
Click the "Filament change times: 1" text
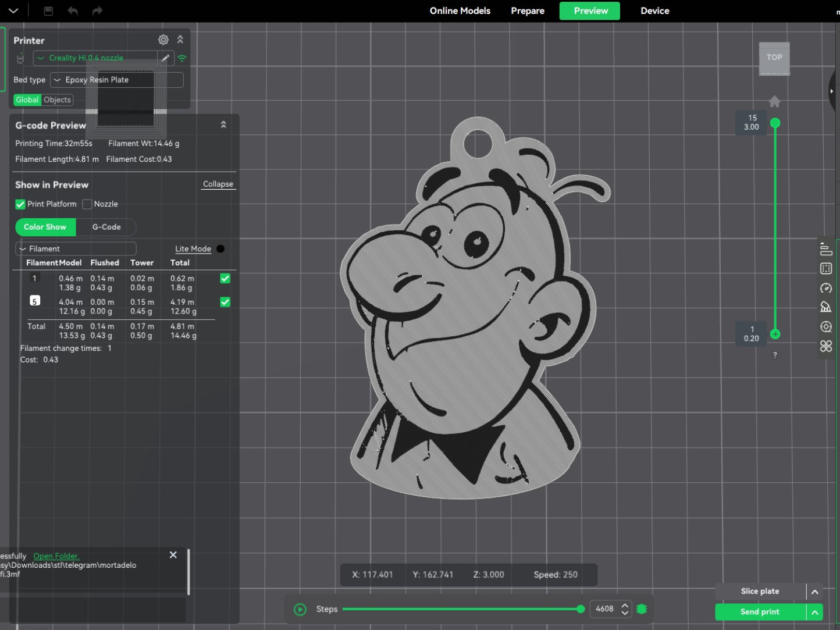66,348
